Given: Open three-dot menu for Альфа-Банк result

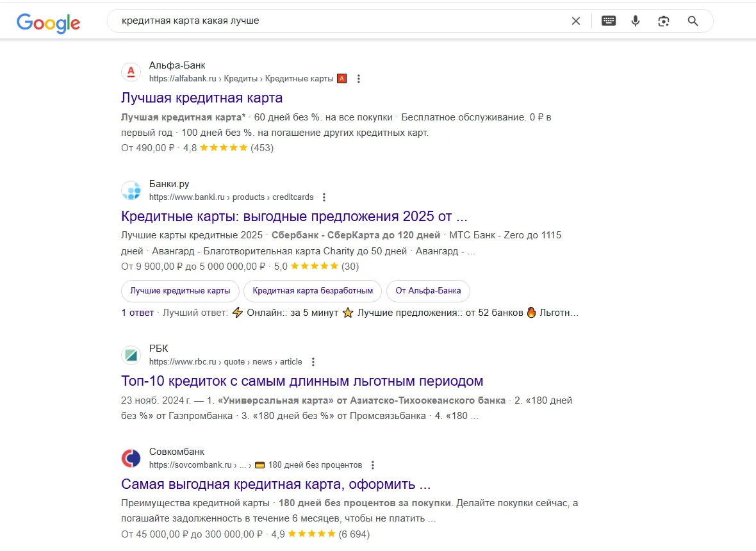Looking at the screenshot, I should [x=359, y=79].
